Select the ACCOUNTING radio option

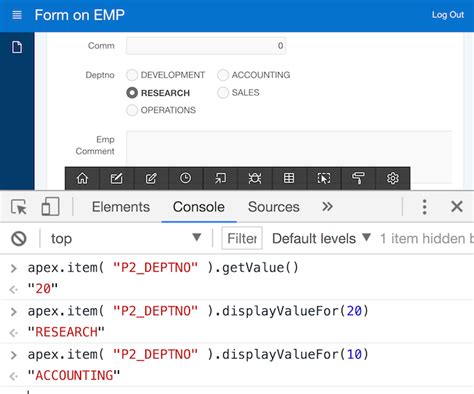(x=223, y=75)
